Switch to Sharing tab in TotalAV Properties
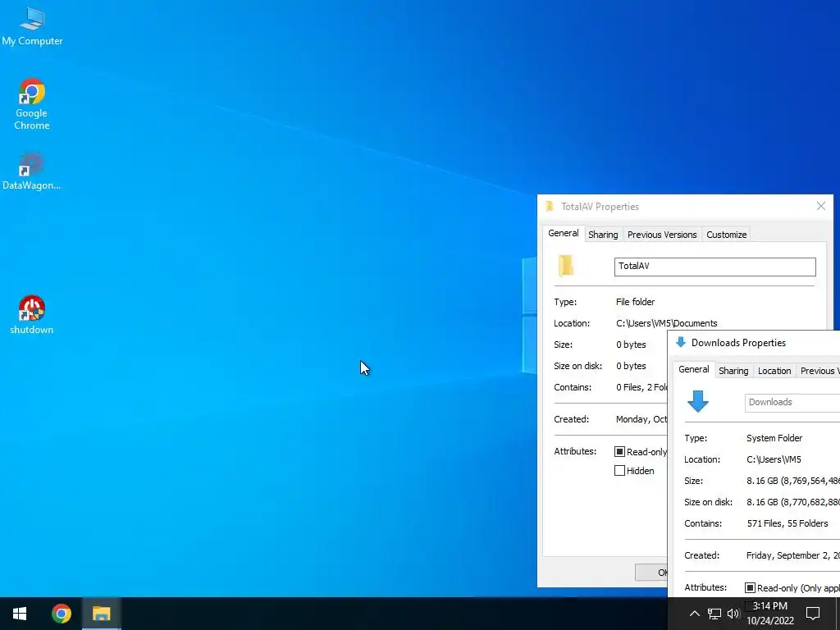The height and width of the screenshot is (630, 840). [603, 235]
